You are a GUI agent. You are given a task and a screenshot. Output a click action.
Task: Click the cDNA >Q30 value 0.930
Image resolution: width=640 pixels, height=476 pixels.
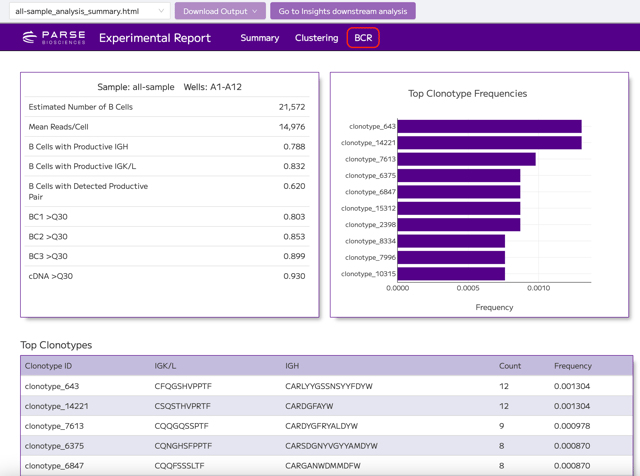(x=294, y=276)
